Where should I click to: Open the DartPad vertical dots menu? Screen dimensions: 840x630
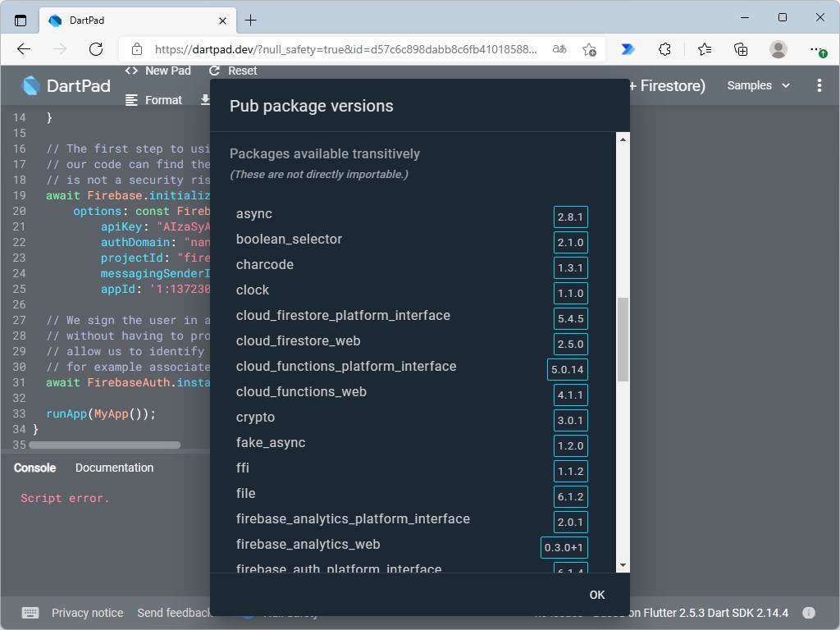point(819,85)
